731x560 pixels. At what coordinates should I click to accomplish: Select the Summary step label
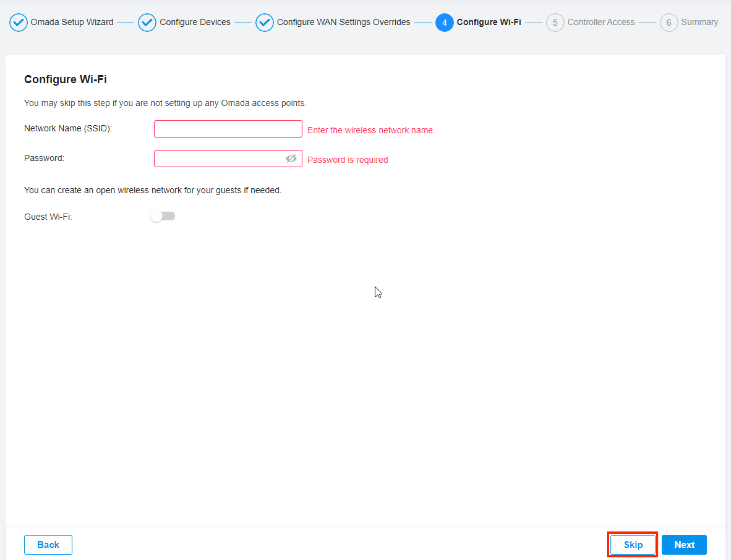699,22
